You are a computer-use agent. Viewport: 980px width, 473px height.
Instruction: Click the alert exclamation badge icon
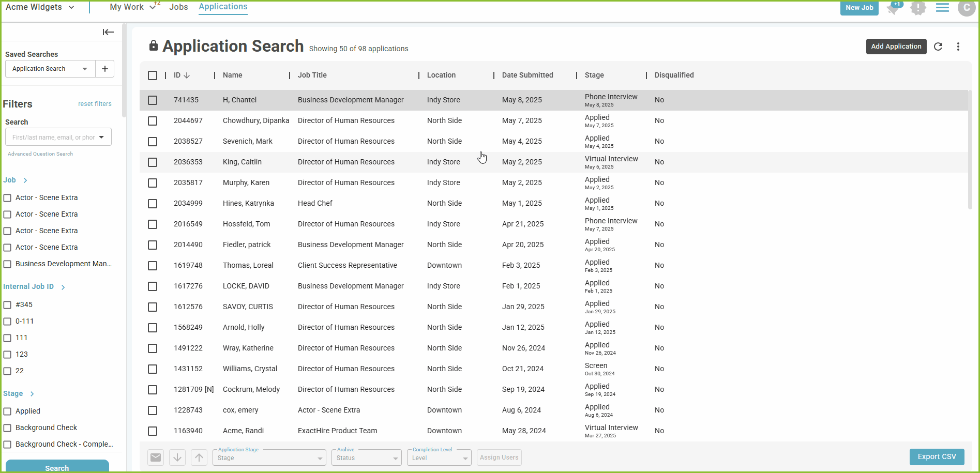pyautogui.click(x=918, y=8)
